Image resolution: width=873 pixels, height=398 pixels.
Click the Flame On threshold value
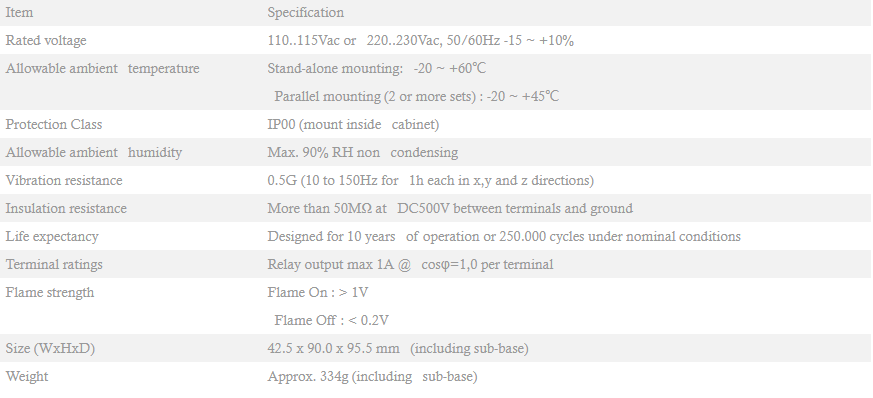point(317,292)
